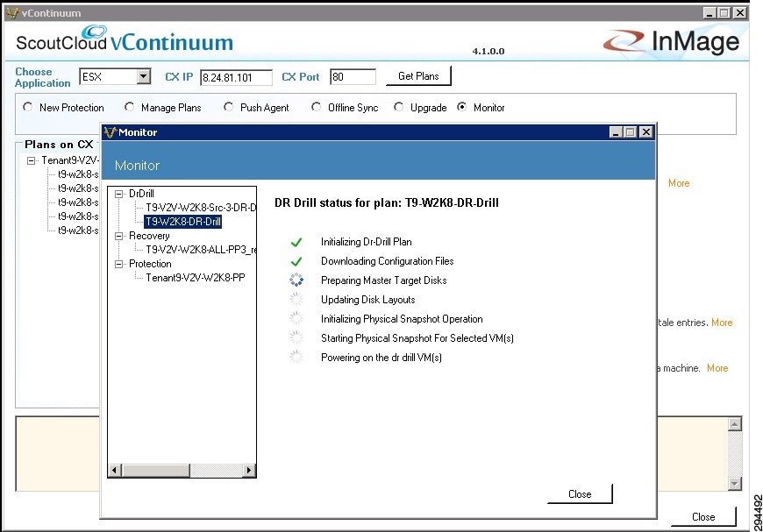This screenshot has width=763, height=532.
Task: Click the vContinuum window title bar icon
Action: (x=12, y=13)
